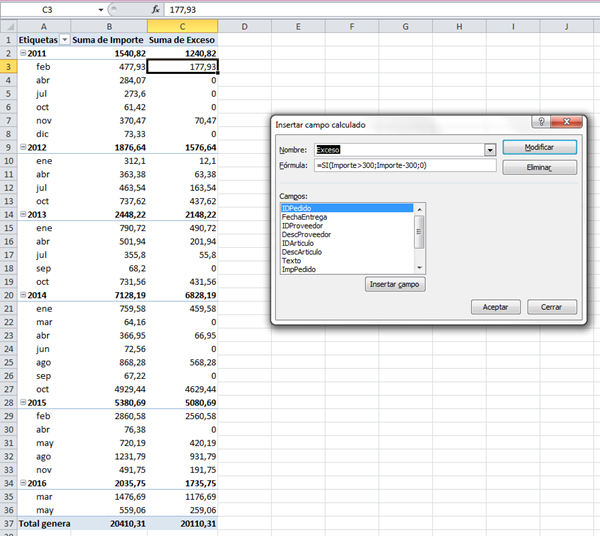Click the Insertar campo button

(396, 285)
